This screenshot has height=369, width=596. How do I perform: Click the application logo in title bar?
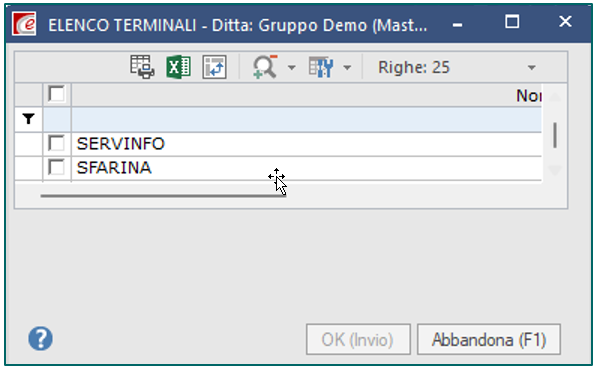coord(24,24)
